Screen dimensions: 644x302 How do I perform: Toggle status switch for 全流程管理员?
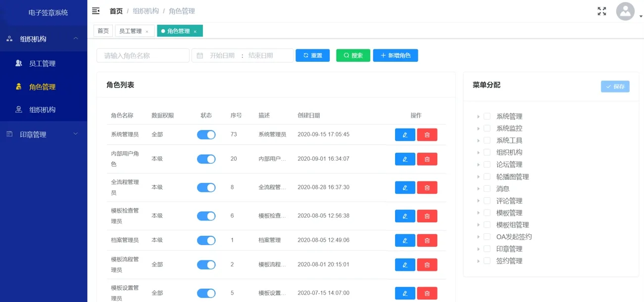tap(206, 188)
